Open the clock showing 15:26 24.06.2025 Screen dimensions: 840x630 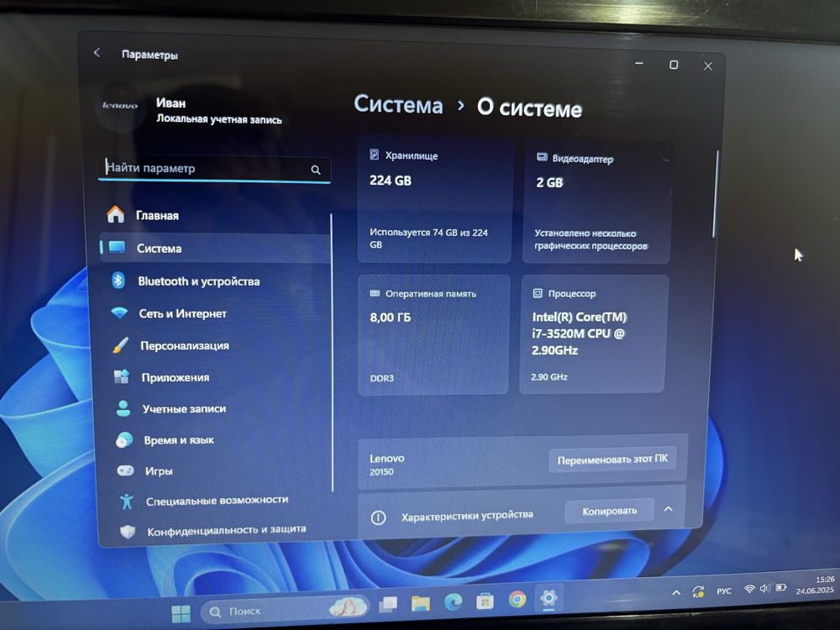point(816,585)
